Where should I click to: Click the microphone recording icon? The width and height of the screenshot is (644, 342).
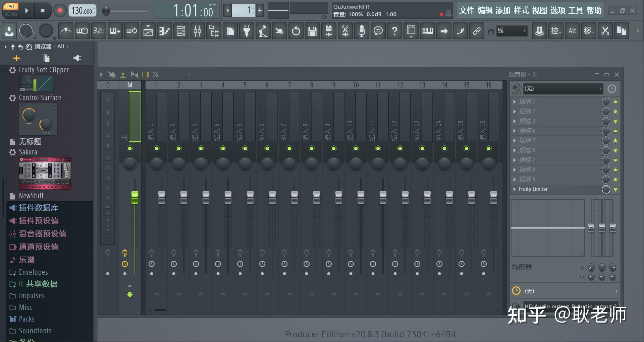(362, 31)
